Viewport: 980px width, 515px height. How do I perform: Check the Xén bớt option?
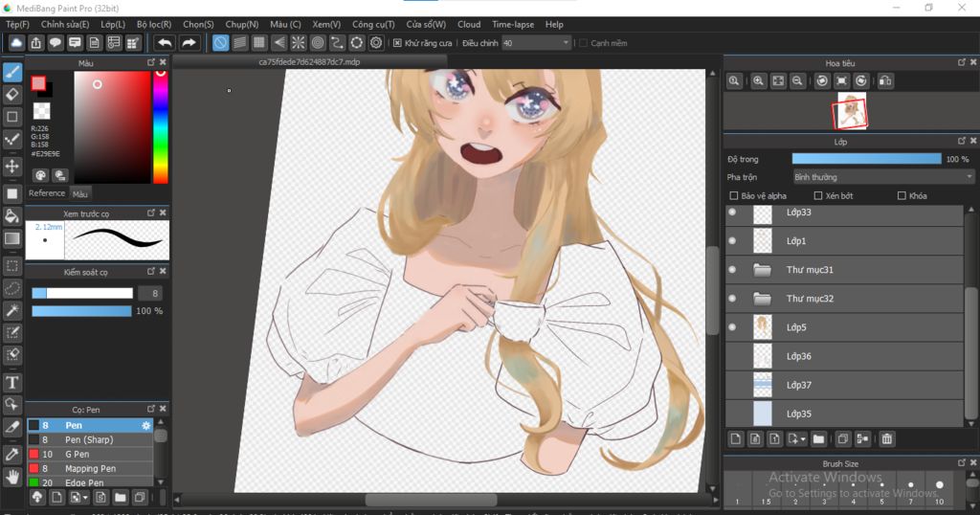(x=817, y=195)
